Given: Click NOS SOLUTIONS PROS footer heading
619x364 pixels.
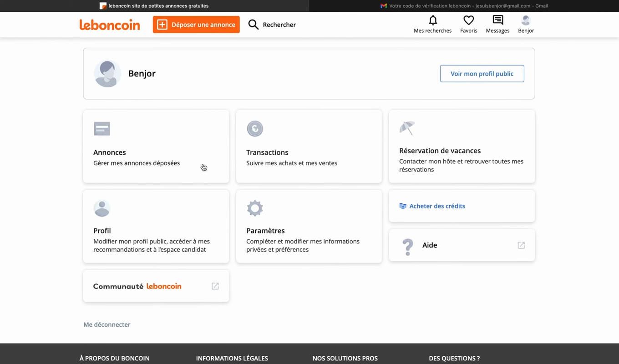Looking at the screenshot, I should click(345, 359).
